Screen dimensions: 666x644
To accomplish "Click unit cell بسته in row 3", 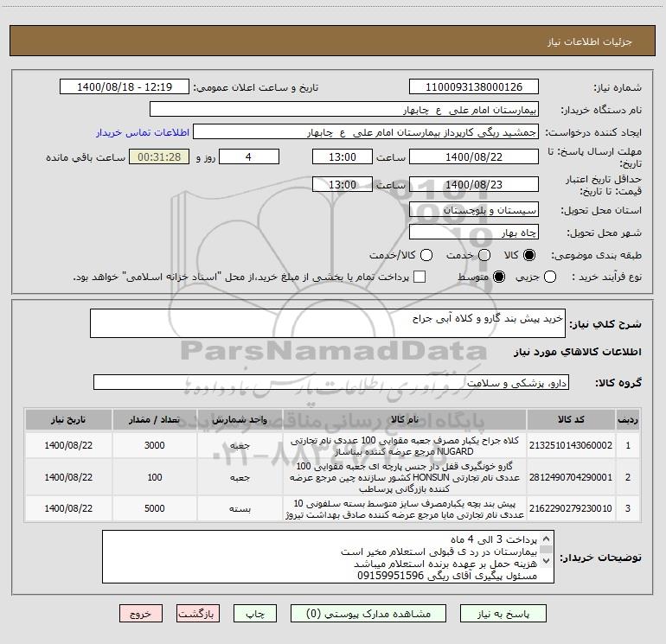I will click(x=240, y=508).
